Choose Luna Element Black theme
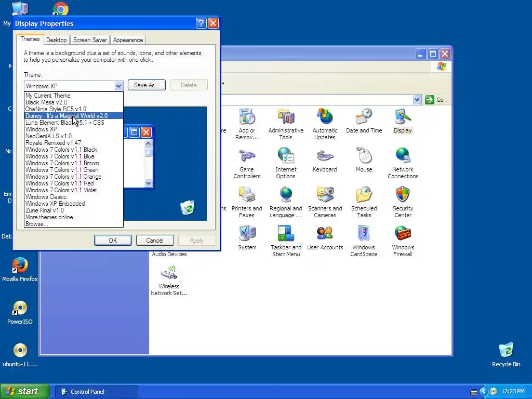 74,123
